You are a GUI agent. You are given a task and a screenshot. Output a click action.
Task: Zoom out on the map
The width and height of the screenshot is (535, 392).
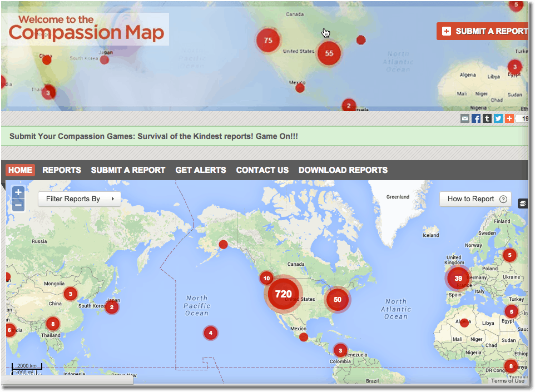(18, 205)
